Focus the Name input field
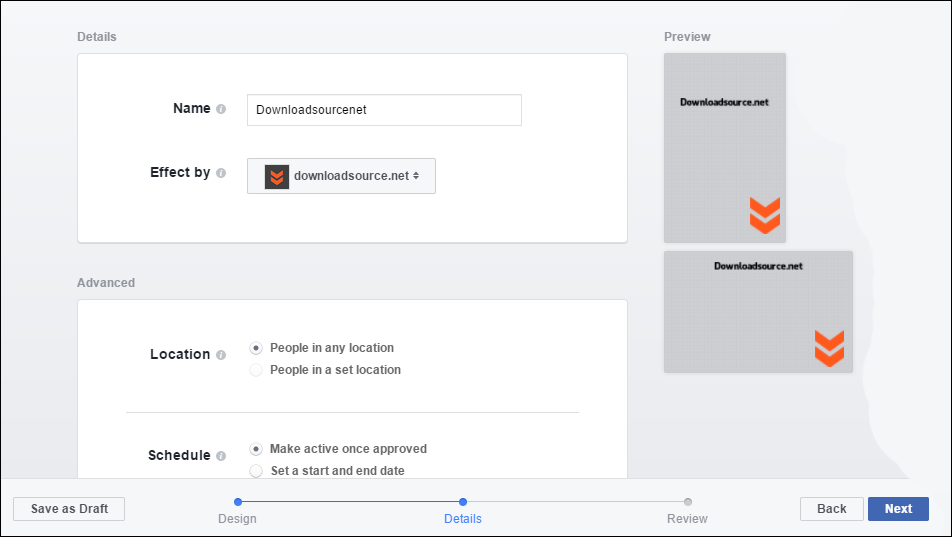 [384, 110]
